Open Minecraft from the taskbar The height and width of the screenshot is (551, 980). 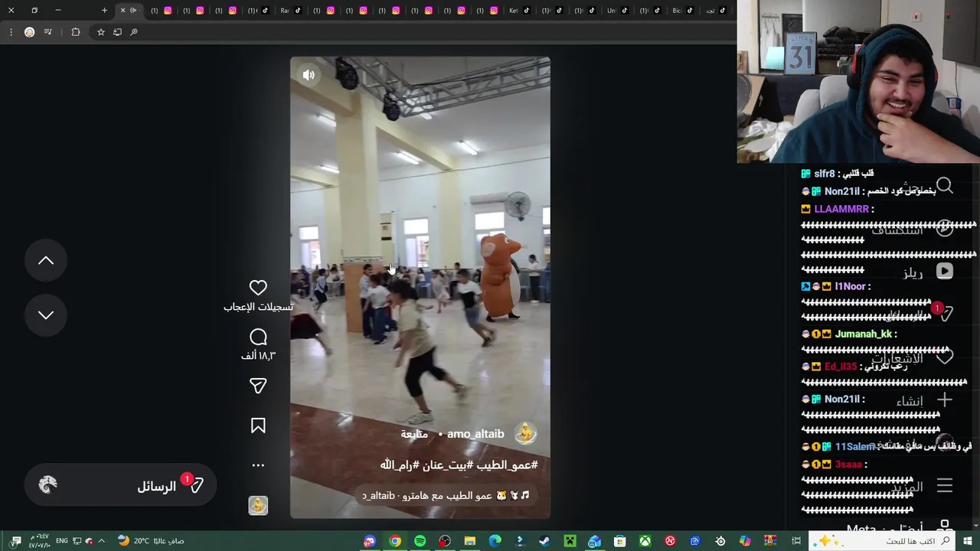coord(570,541)
